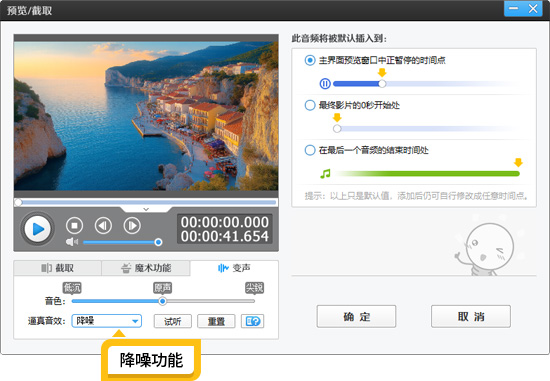
Task: Click the stop playback icon
Action: 74,226
